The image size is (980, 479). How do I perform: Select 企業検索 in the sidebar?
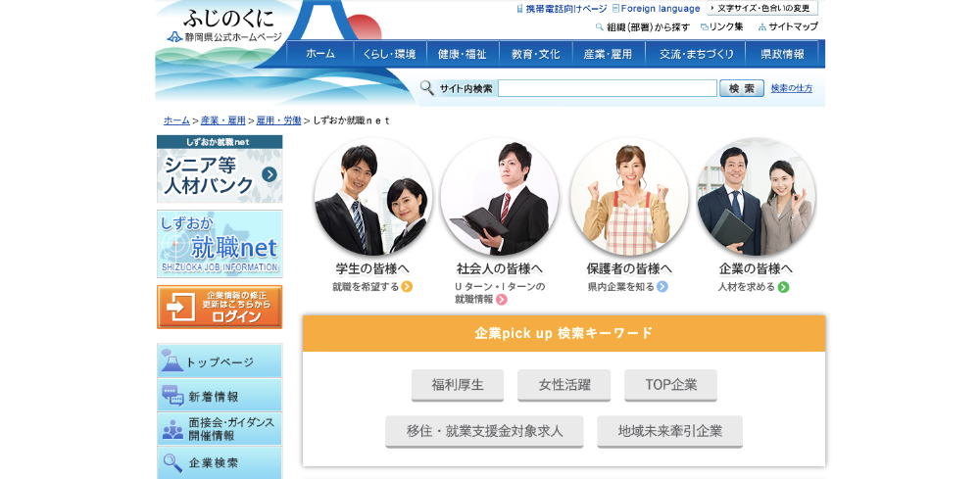tap(220, 462)
